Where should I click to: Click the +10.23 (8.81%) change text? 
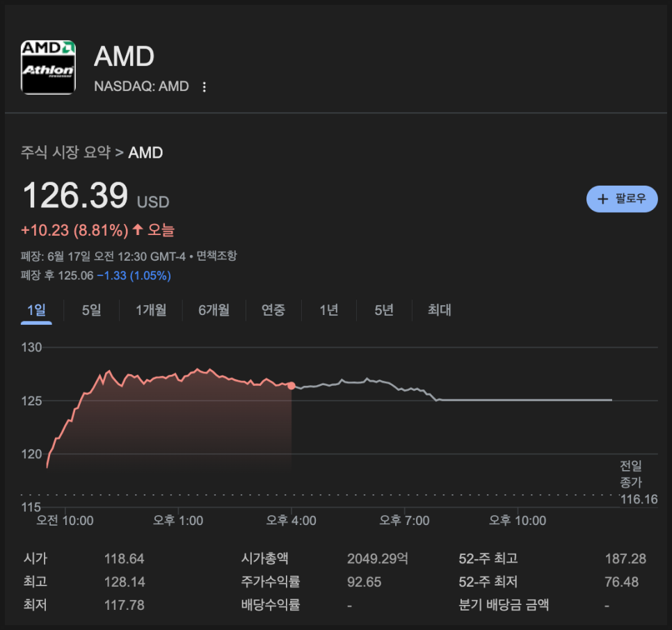[x=74, y=230]
